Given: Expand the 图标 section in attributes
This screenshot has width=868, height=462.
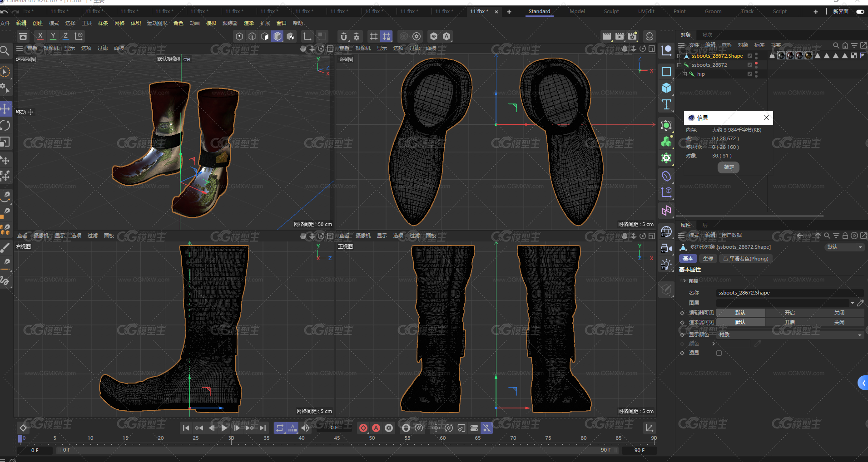Looking at the screenshot, I should click(x=684, y=281).
